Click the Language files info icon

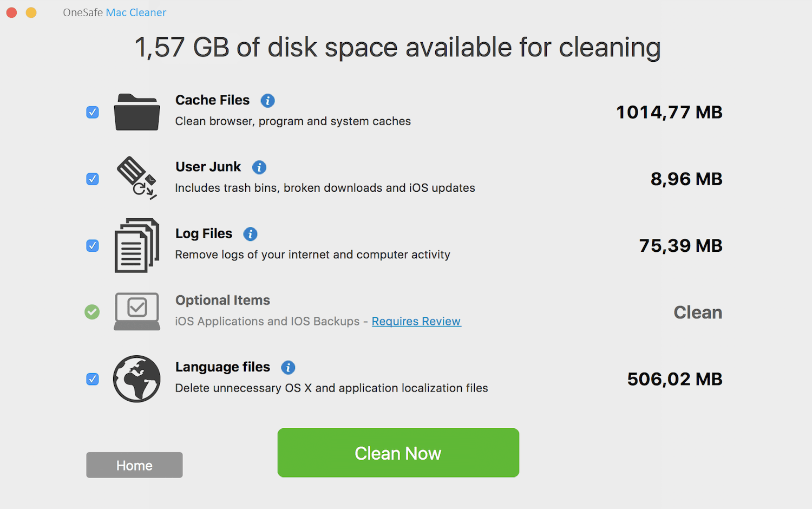tap(288, 368)
